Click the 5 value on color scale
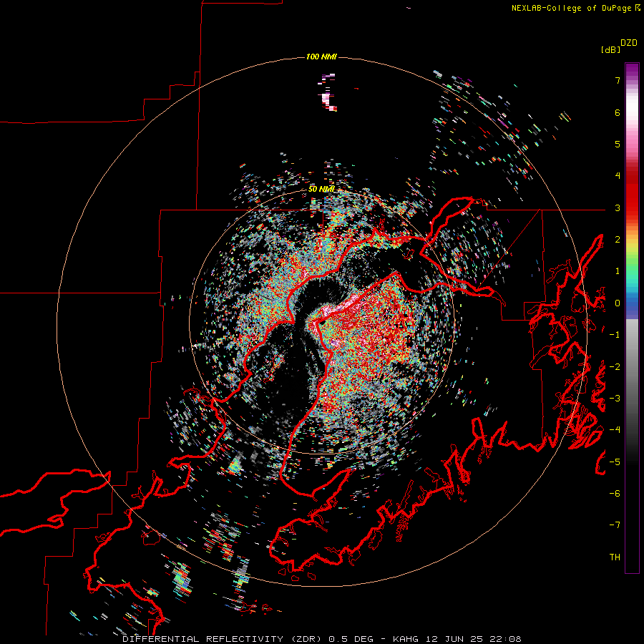 point(618,144)
